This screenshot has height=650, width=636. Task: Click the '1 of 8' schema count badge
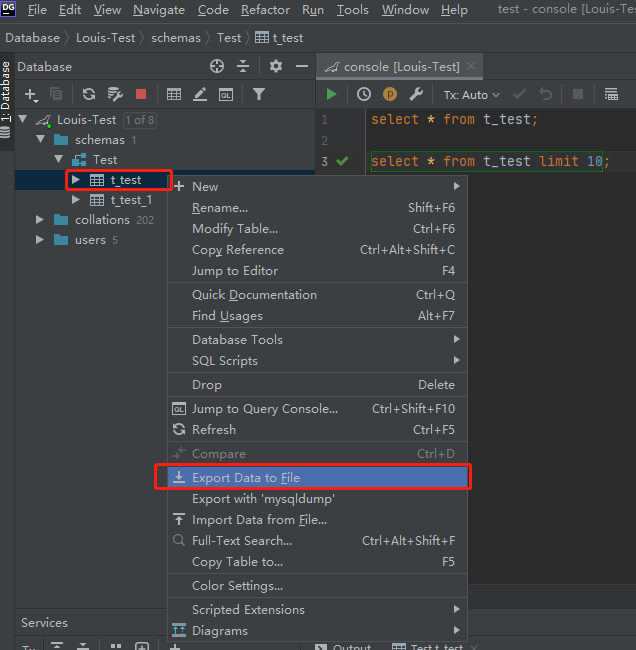pyautogui.click(x=140, y=120)
